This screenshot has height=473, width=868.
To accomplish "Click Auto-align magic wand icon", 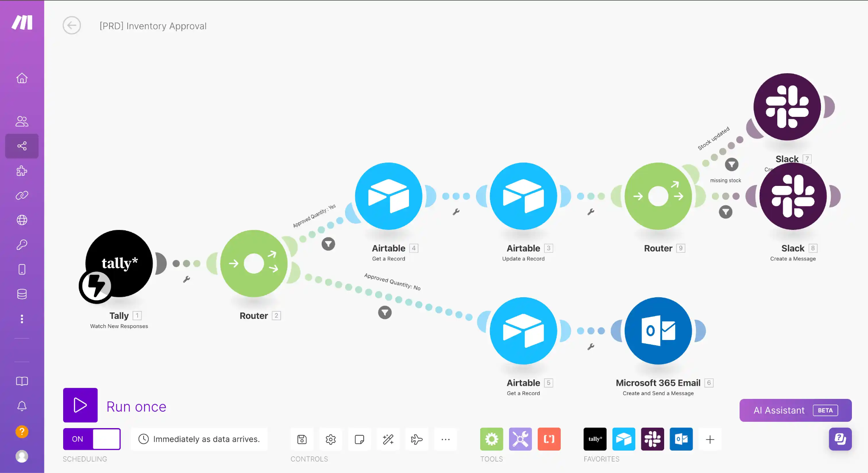I will pyautogui.click(x=388, y=439).
